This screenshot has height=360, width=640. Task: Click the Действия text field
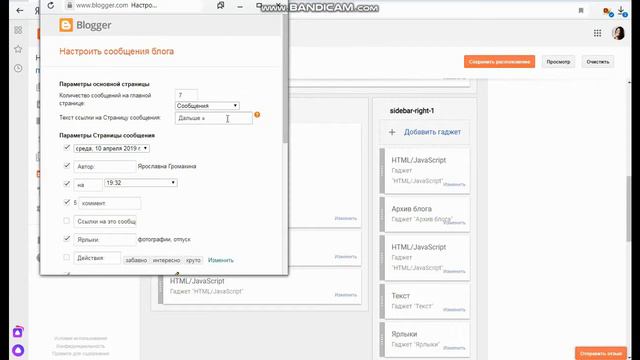[97, 258]
